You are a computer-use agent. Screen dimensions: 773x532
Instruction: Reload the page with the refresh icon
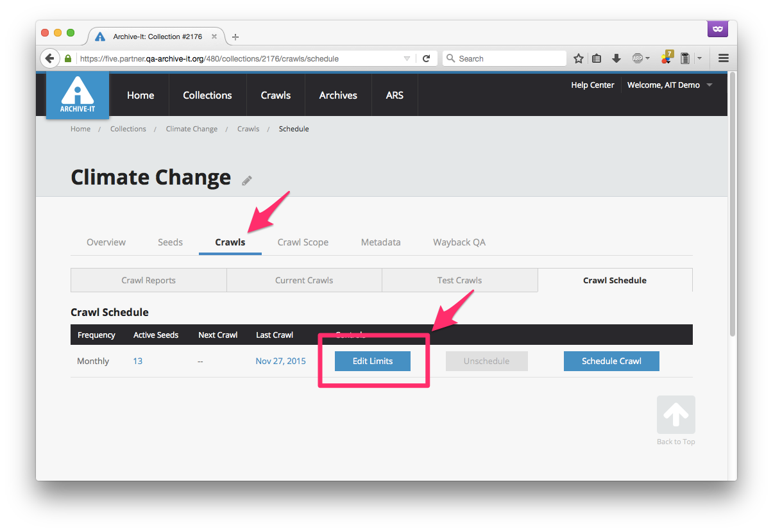[426, 58]
